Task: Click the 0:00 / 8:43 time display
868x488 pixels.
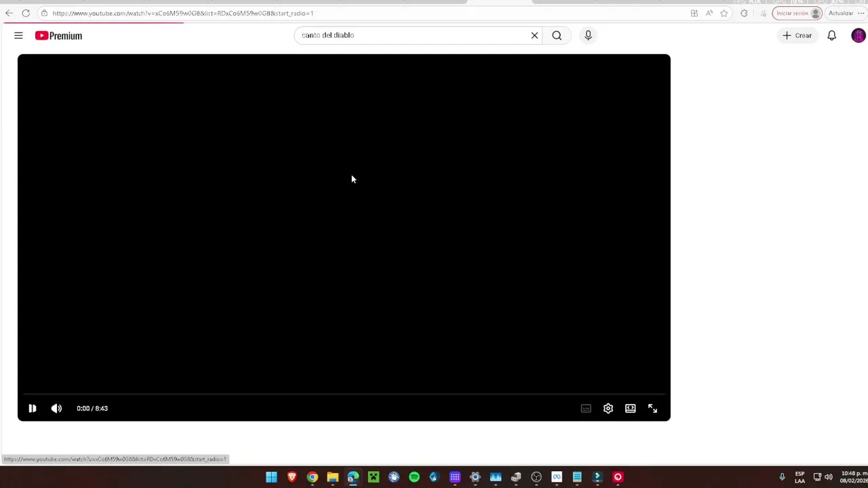Action: pyautogui.click(x=92, y=408)
